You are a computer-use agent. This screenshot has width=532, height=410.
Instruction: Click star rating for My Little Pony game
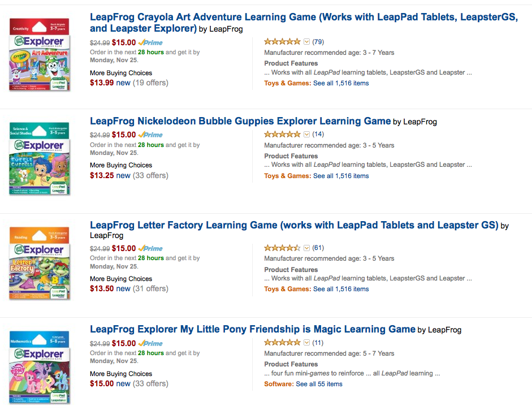click(282, 343)
